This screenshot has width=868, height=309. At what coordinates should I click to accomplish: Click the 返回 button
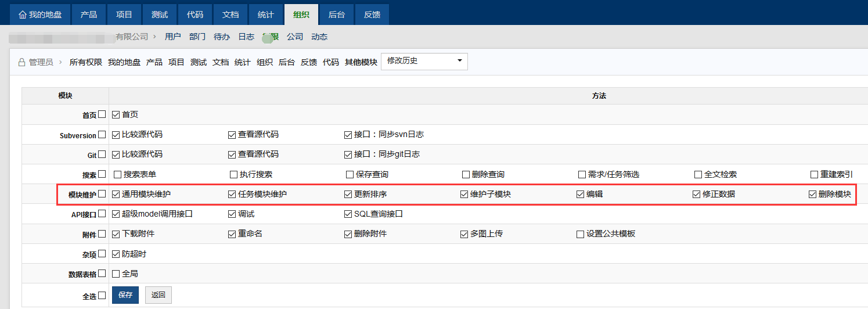pyautogui.click(x=159, y=295)
